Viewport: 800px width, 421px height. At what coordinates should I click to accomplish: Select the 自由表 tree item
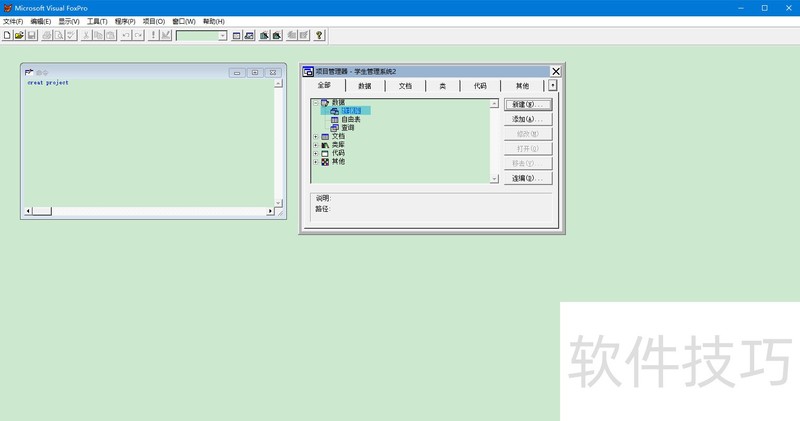point(345,119)
